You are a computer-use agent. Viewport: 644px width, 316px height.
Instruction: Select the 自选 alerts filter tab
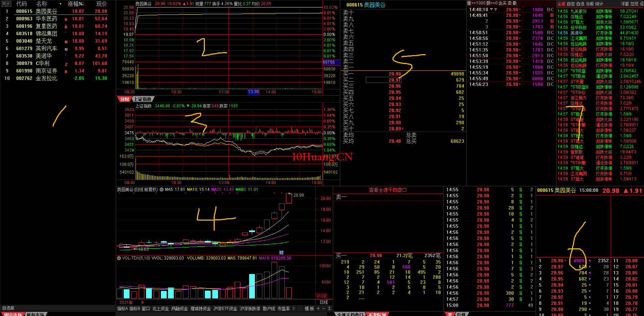tap(580, 4)
